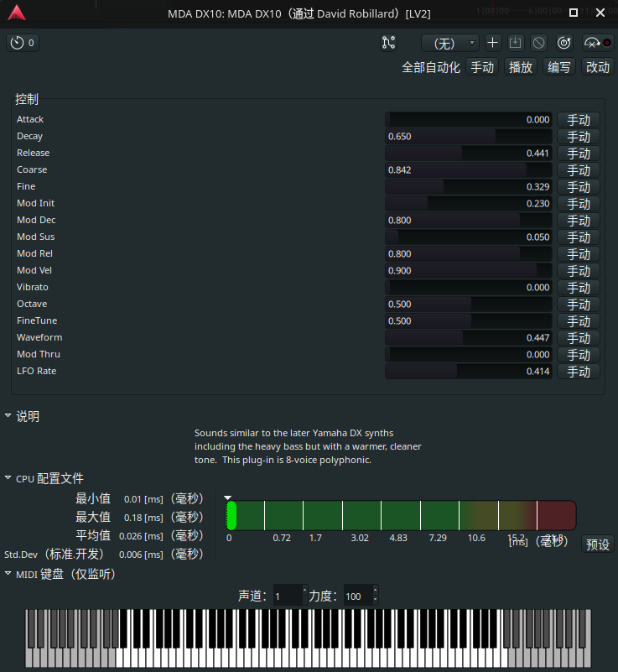The width and height of the screenshot is (618, 672).
Task: Click the 声道 channel number field
Action: (x=288, y=596)
